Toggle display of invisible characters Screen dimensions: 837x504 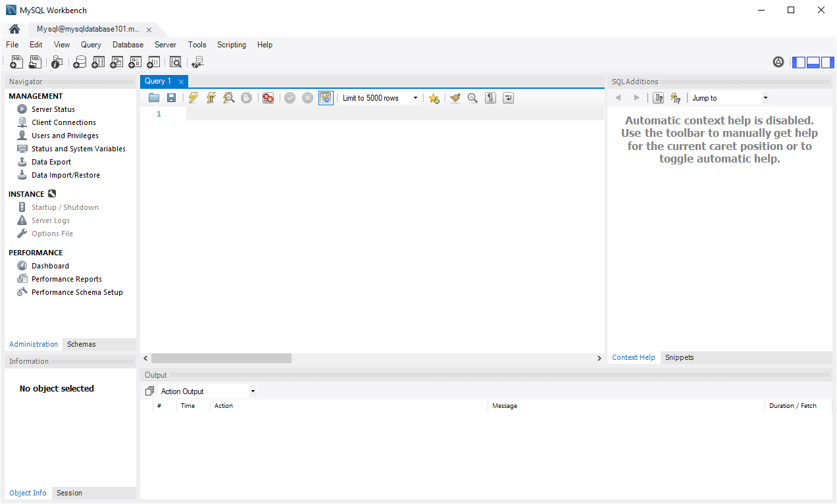(490, 97)
